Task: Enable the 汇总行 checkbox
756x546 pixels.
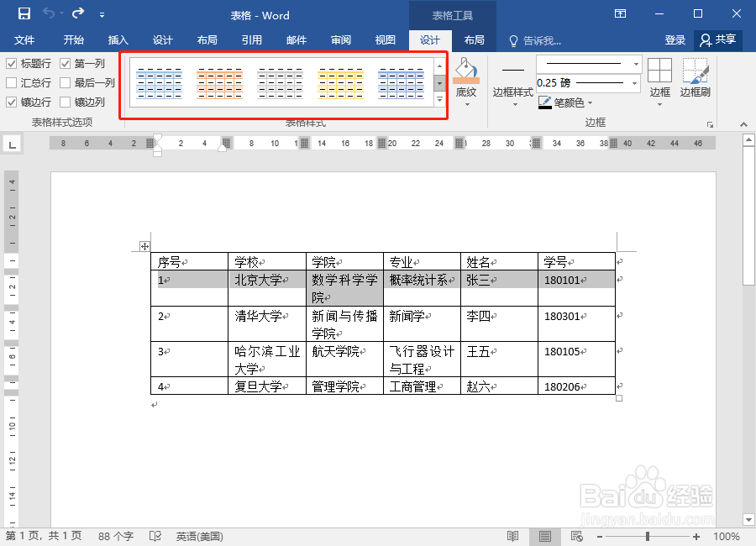Action: click(x=12, y=82)
